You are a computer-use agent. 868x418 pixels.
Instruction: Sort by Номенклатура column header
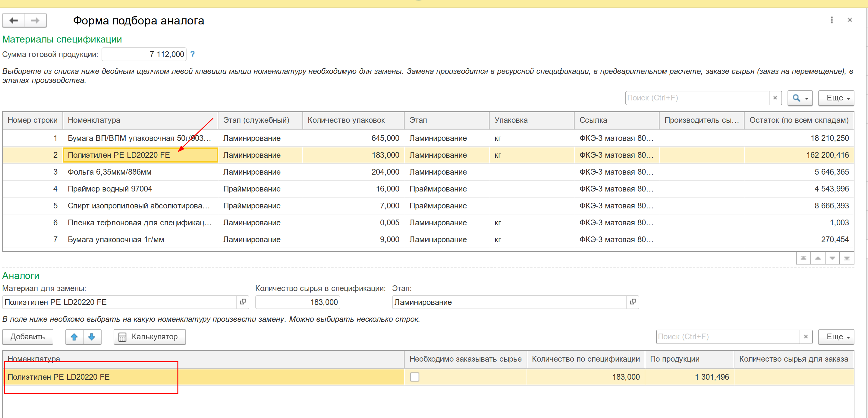point(94,120)
